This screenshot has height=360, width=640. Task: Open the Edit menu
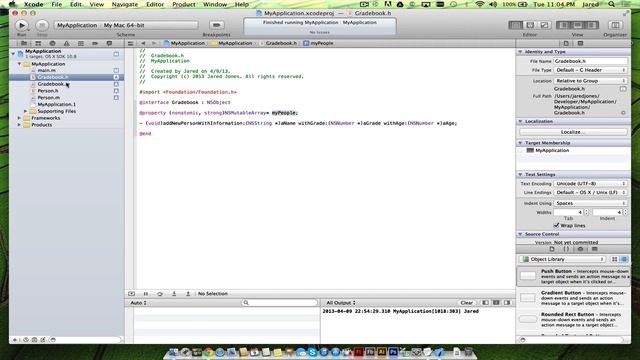76,4
